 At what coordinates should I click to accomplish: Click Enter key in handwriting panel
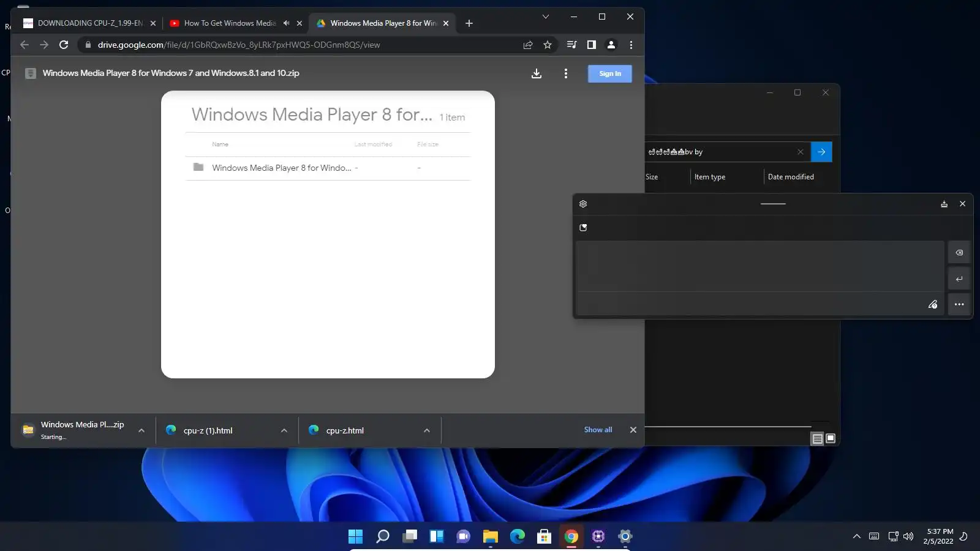click(959, 279)
